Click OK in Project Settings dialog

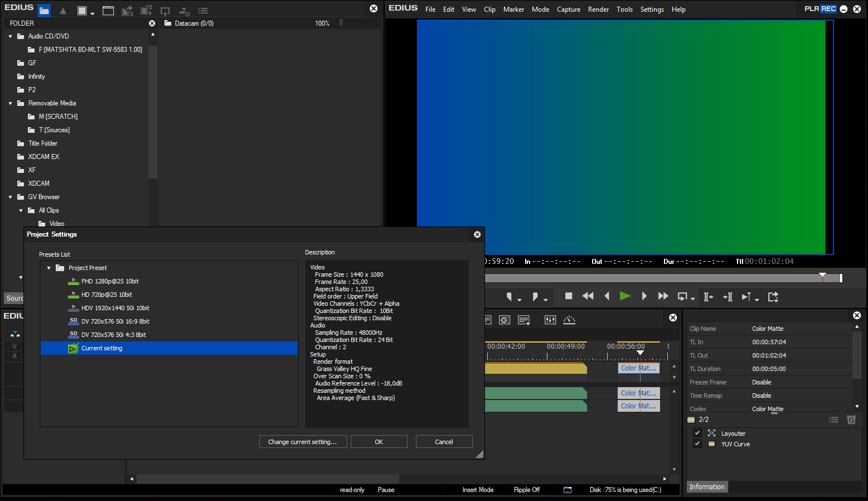(379, 442)
